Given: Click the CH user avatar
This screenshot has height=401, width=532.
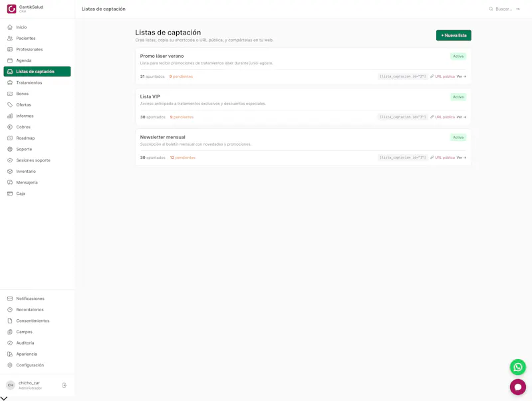Looking at the screenshot, I should tap(11, 385).
